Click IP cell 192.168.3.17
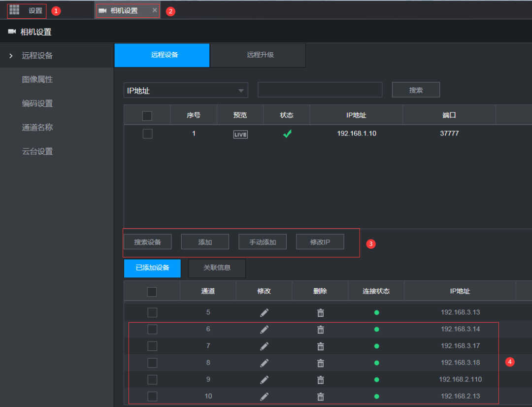The image size is (532, 407). (461, 346)
